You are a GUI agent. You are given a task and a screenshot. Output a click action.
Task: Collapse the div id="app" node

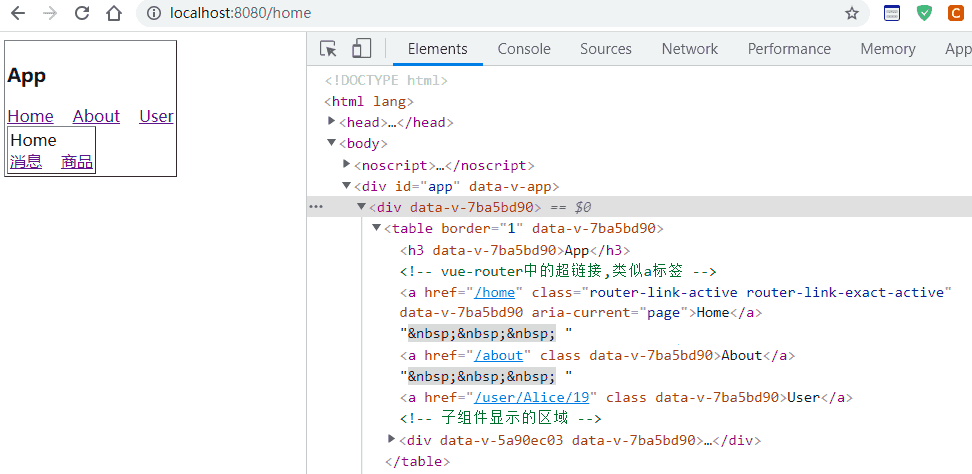pos(347,186)
